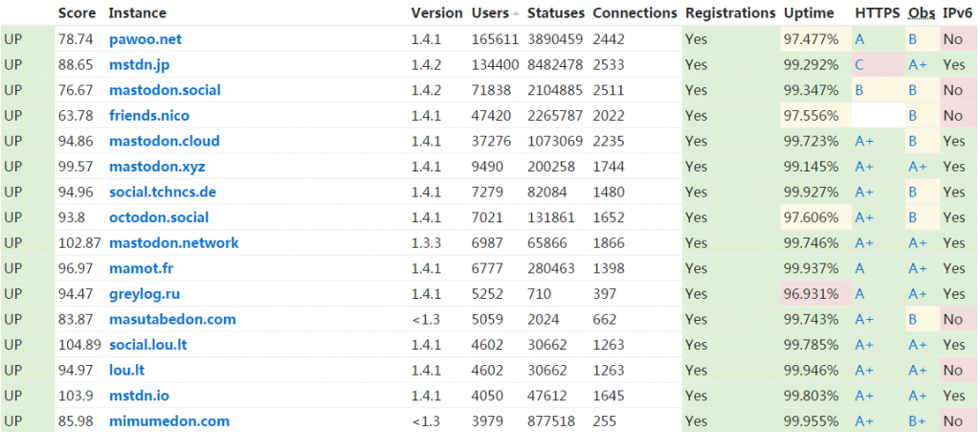The image size is (980, 432).
Task: Select users count 9490
Action: pos(487,167)
